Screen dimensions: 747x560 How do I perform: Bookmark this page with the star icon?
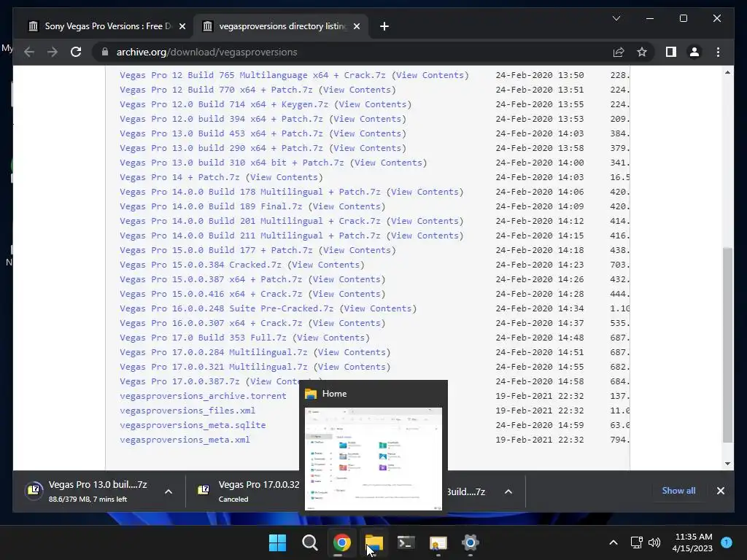click(642, 52)
